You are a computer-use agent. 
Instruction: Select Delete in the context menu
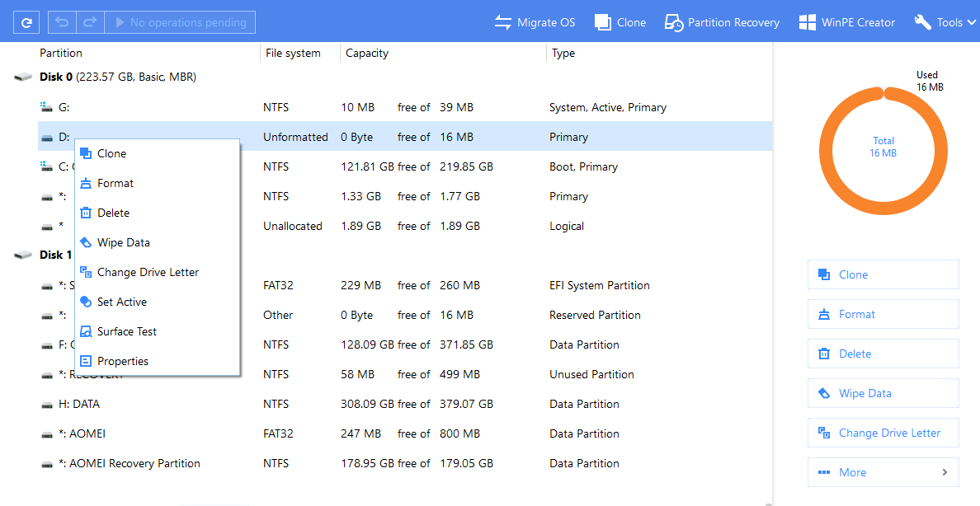(x=158, y=213)
